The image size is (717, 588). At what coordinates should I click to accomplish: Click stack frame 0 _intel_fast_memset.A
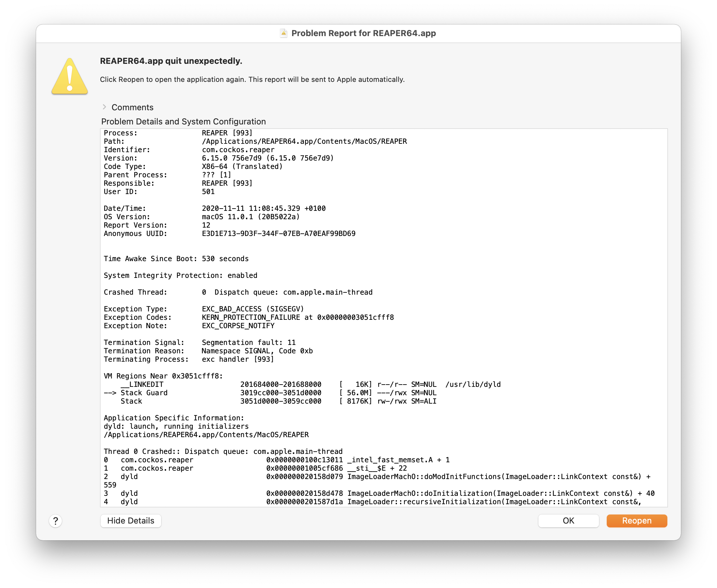tap(277, 460)
